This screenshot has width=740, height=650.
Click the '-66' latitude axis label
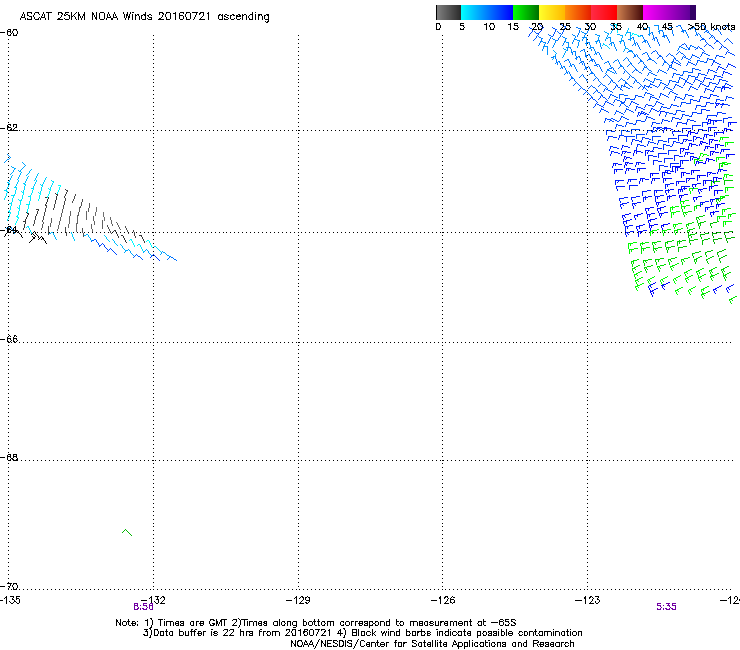pyautogui.click(x=9, y=340)
